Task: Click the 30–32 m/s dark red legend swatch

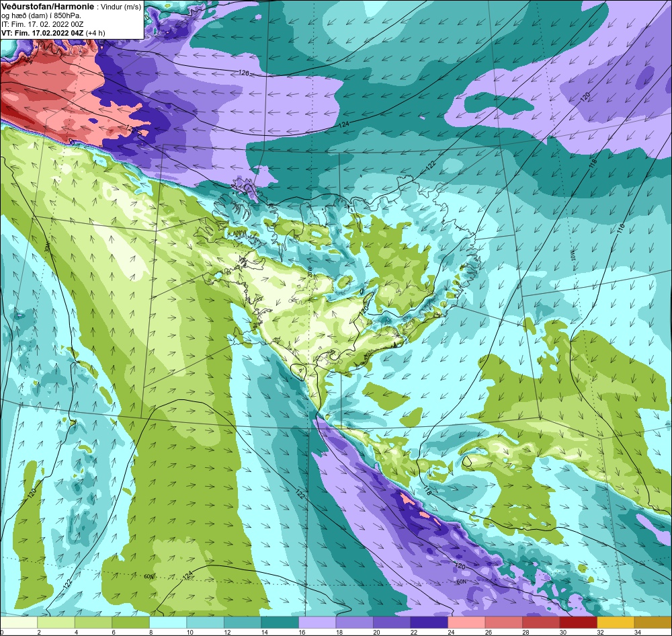Action: pyautogui.click(x=578, y=623)
